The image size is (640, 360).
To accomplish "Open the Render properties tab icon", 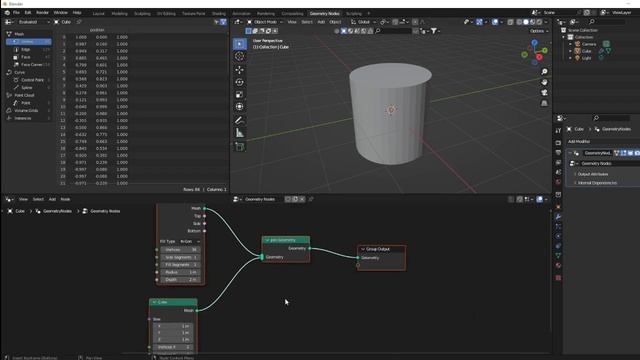I will pyautogui.click(x=558, y=142).
